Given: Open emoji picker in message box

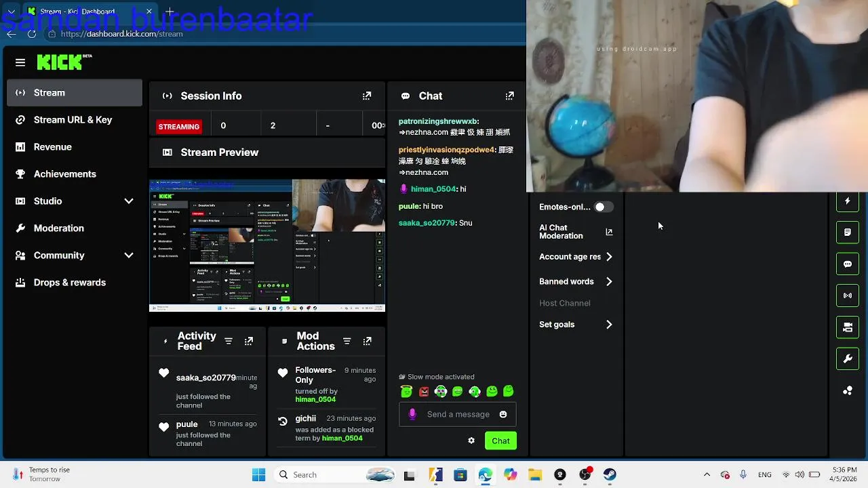Looking at the screenshot, I should [503, 414].
